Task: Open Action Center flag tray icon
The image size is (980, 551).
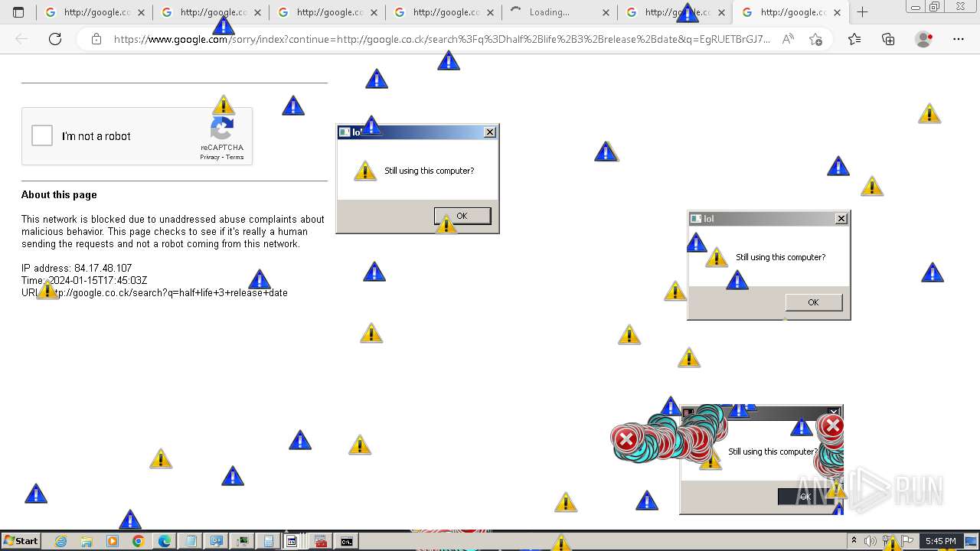Action: [908, 541]
